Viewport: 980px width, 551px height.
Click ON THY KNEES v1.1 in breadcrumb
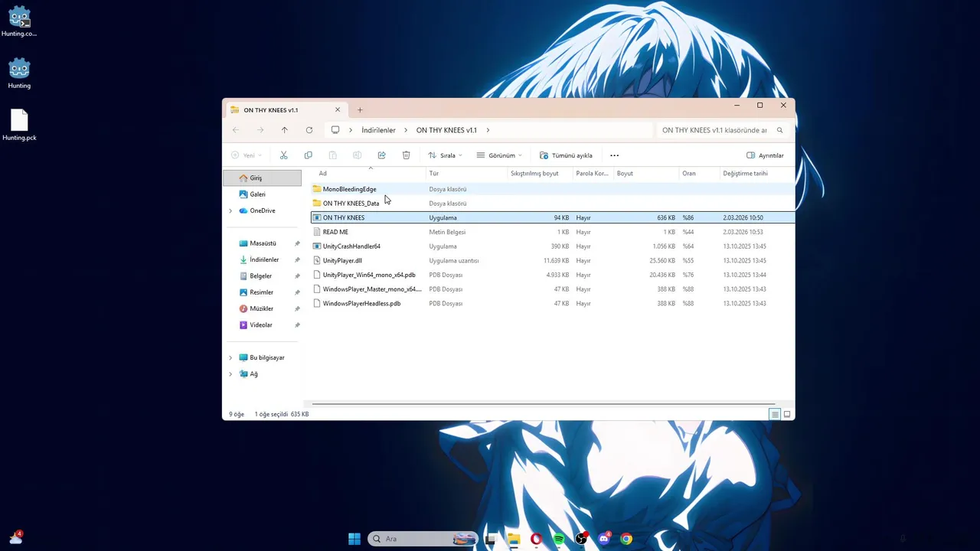click(x=446, y=130)
